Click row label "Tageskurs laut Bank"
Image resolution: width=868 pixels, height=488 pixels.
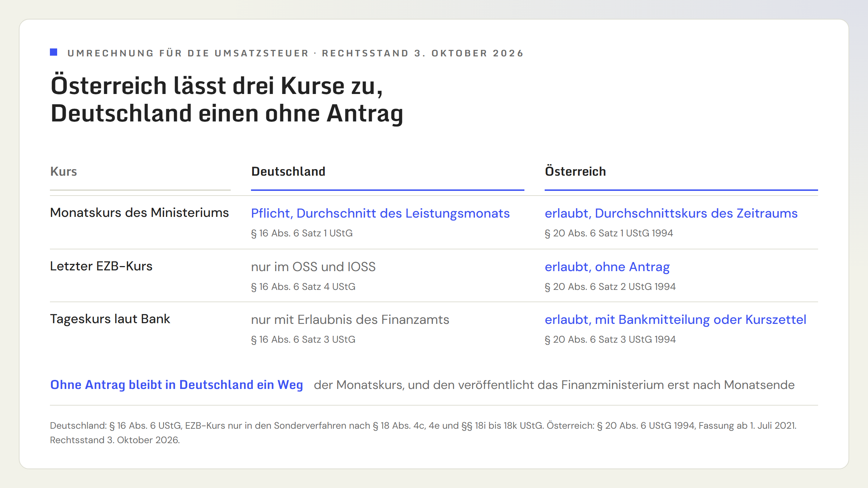tap(110, 319)
